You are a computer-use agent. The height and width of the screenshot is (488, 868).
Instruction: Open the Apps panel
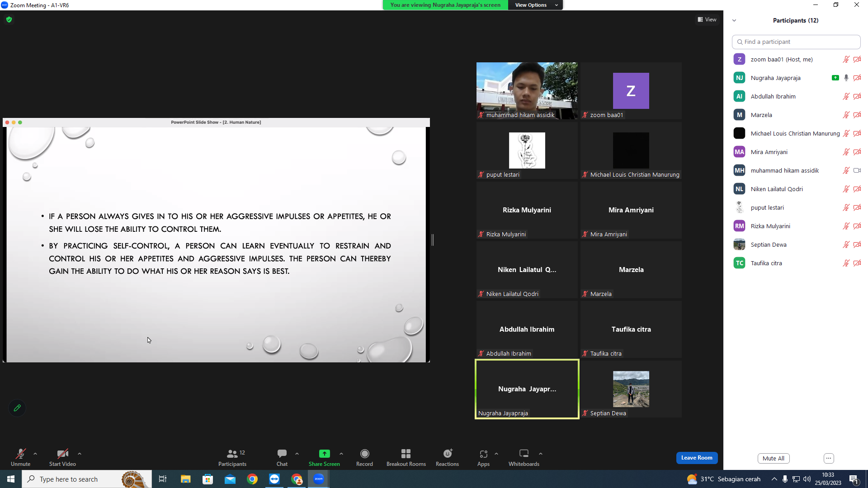(x=483, y=457)
